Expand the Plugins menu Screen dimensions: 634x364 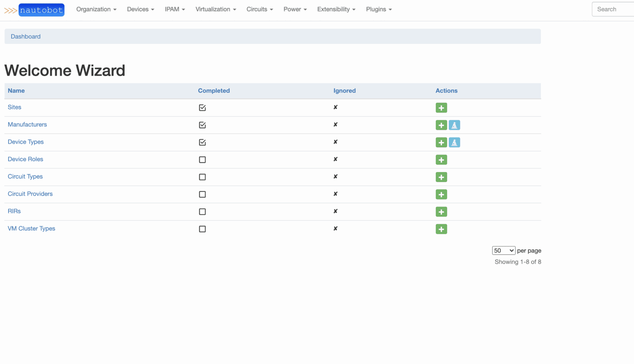tap(379, 9)
